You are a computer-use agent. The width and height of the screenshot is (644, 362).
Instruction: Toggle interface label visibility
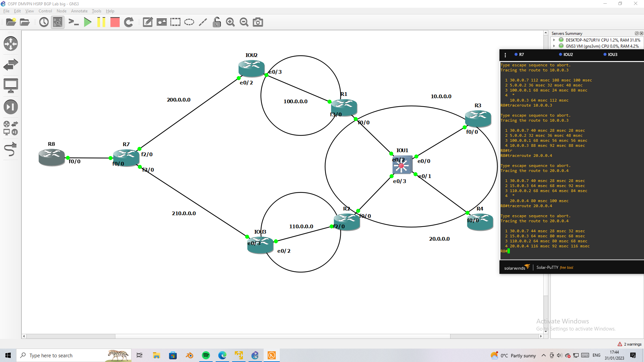pyautogui.click(x=57, y=22)
